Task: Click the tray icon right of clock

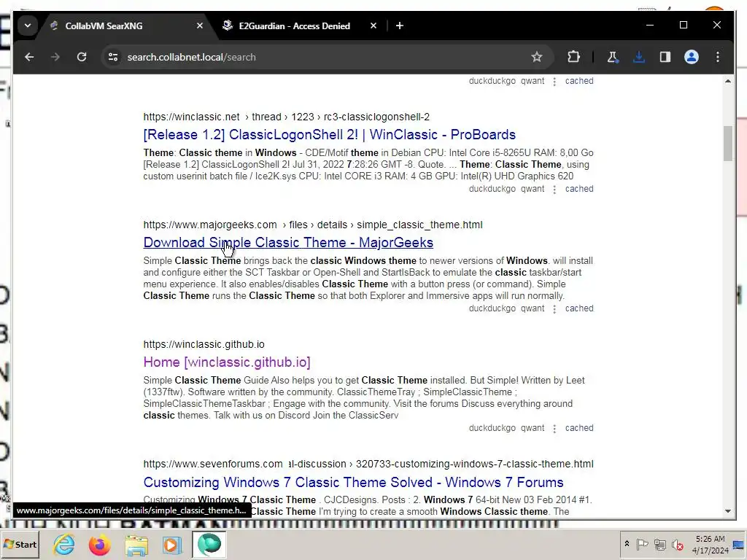Action: [x=738, y=544]
